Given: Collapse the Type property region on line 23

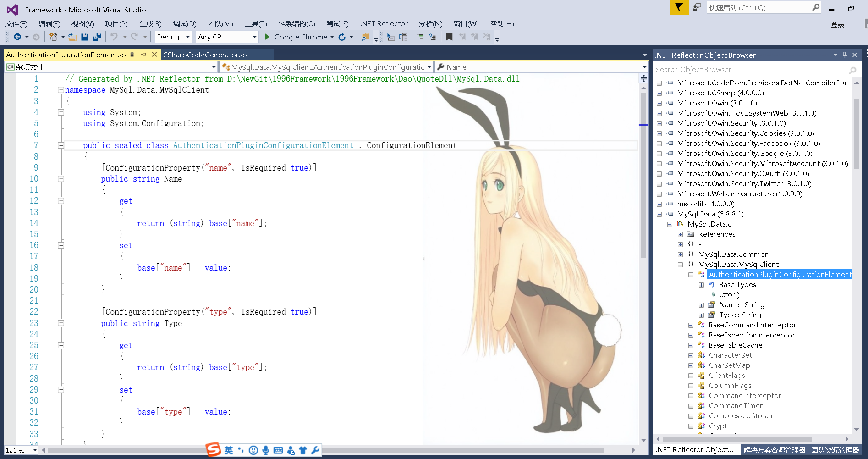Looking at the screenshot, I should 61,323.
